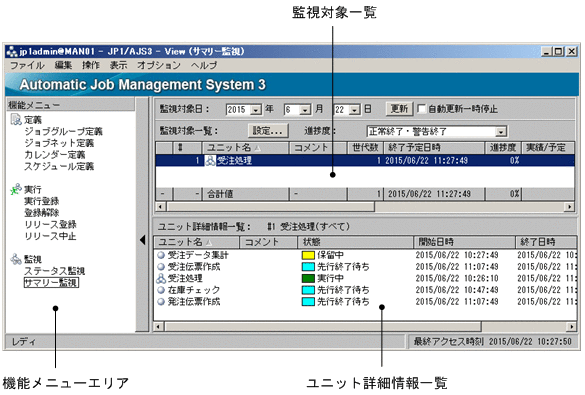
Task: Click the job icon beside 受注伝票作成
Action: coord(161,267)
